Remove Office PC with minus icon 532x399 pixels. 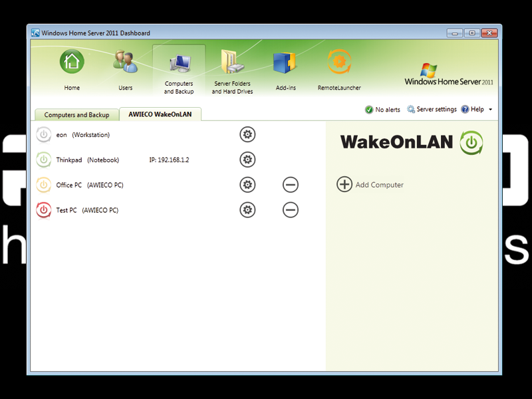[x=291, y=185]
